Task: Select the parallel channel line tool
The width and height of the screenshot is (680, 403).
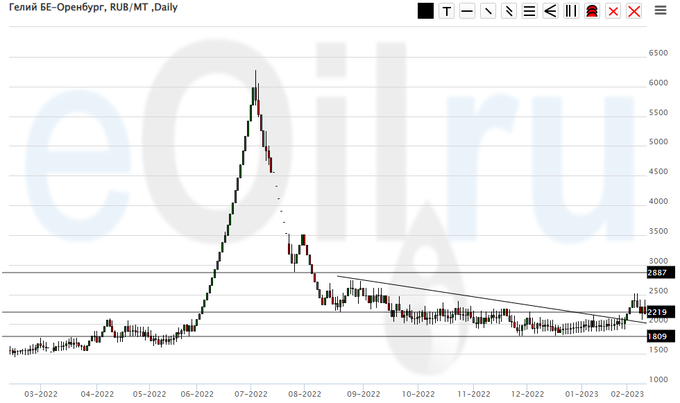Action: coord(509,11)
